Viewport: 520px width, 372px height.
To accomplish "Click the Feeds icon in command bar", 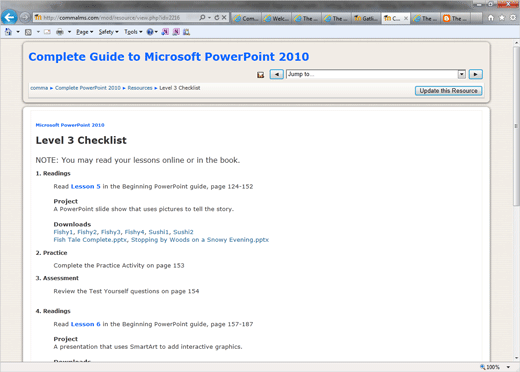I will [29, 32].
